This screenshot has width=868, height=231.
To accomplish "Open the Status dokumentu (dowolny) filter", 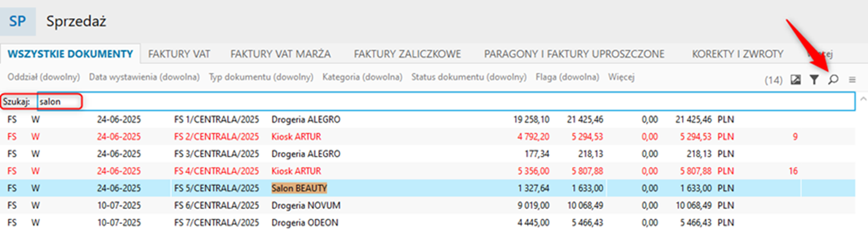I will click(469, 77).
